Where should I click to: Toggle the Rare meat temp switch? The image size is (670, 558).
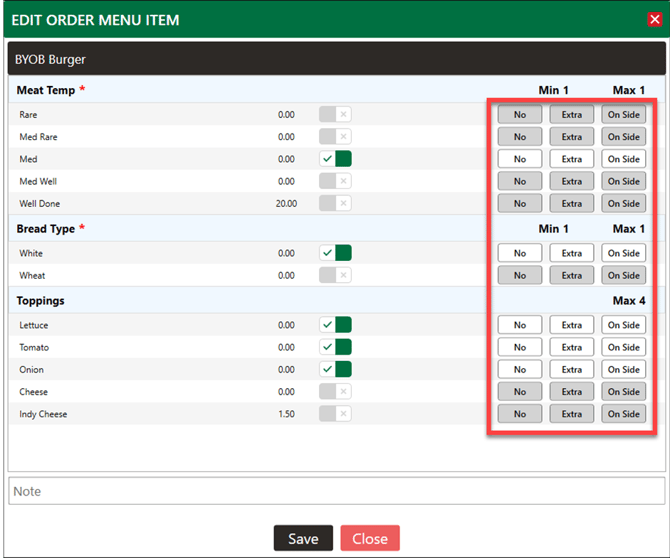(335, 115)
